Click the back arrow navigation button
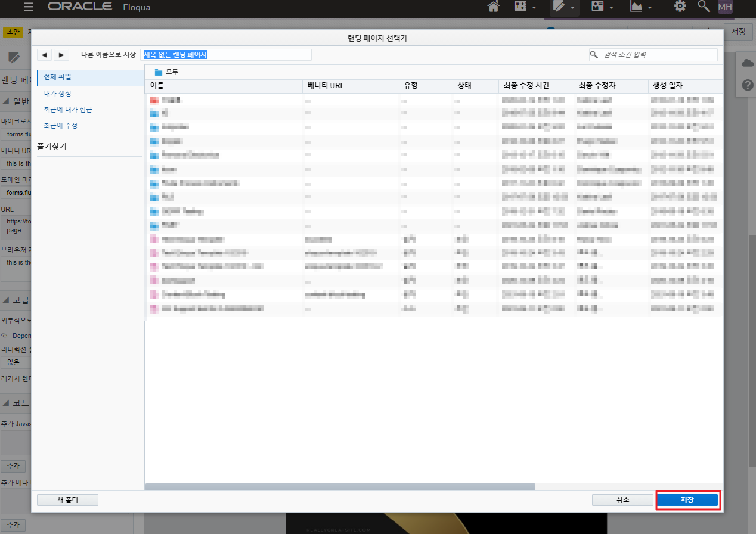Screen dimensions: 756x534 pos(44,55)
